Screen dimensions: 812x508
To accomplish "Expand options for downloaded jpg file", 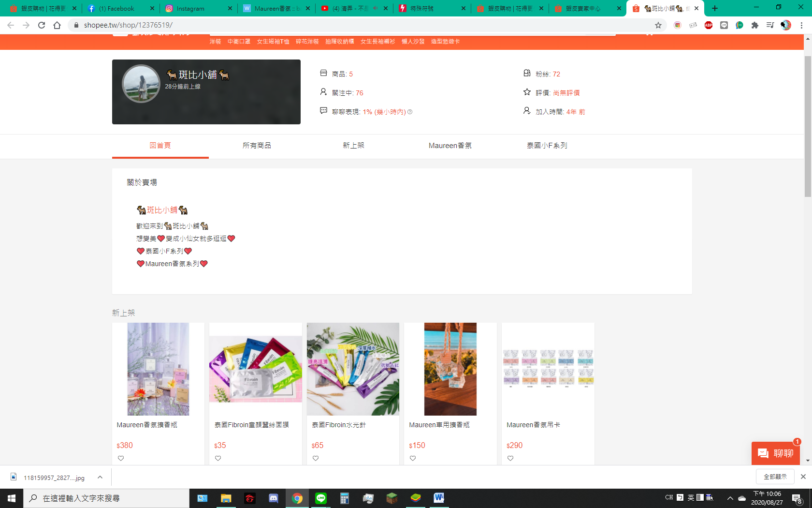I will point(100,477).
